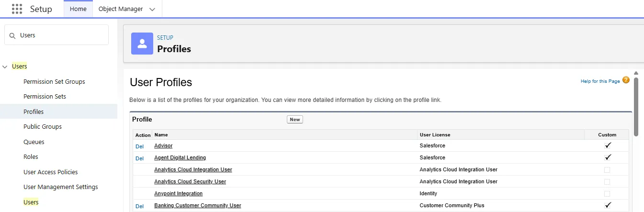Open Help for this Page link
Screen dimensions: 644x212
tap(600, 81)
